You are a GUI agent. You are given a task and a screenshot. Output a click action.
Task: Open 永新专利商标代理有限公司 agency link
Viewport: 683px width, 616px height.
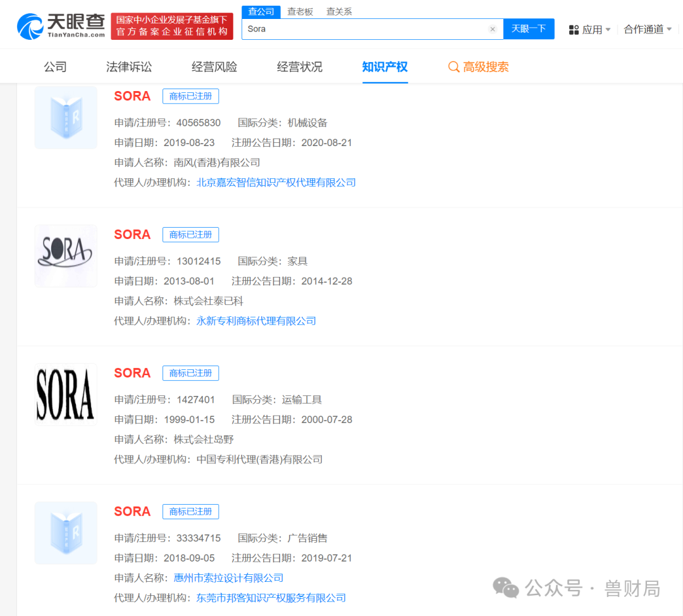pyautogui.click(x=256, y=321)
